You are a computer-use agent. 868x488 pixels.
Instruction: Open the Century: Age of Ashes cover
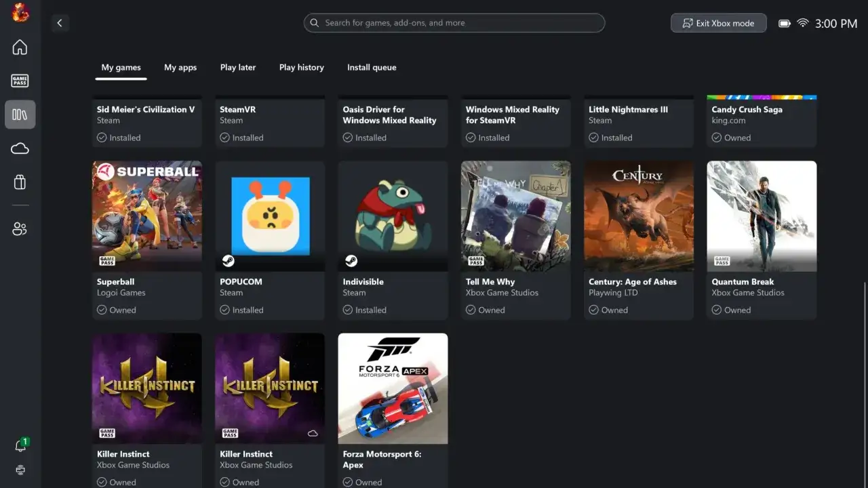coord(639,216)
